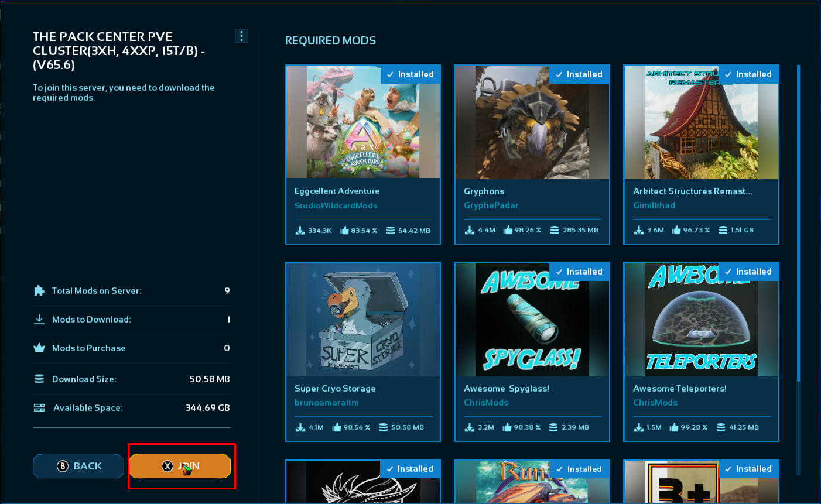Click thumbs-up rating icon on Gryphons
Screen dimensions: 821x504
(508, 230)
